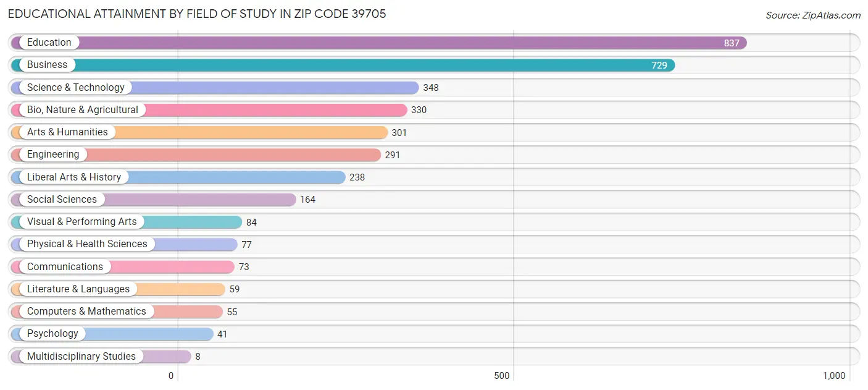Select the Business category label

[47, 65]
